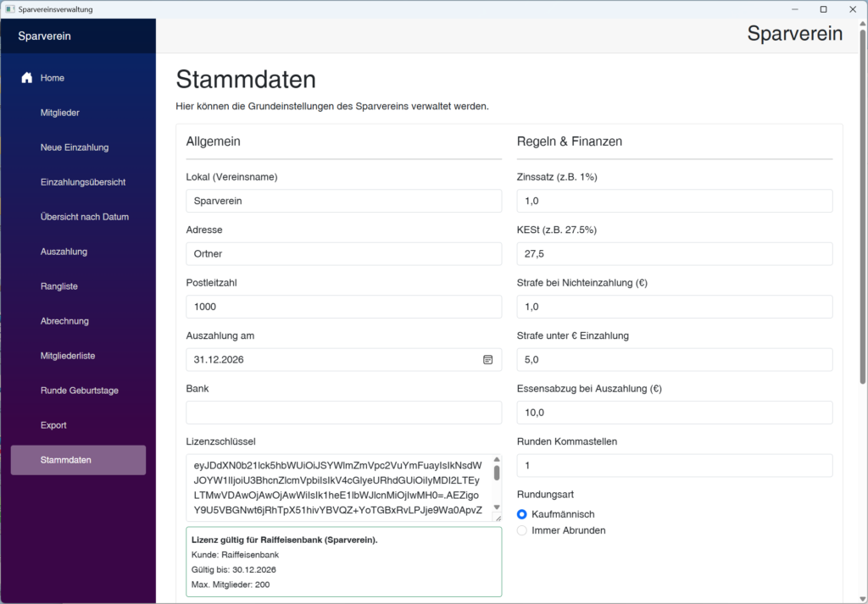
Task: Go to Neue Einzahlung in sidebar
Action: tap(75, 147)
